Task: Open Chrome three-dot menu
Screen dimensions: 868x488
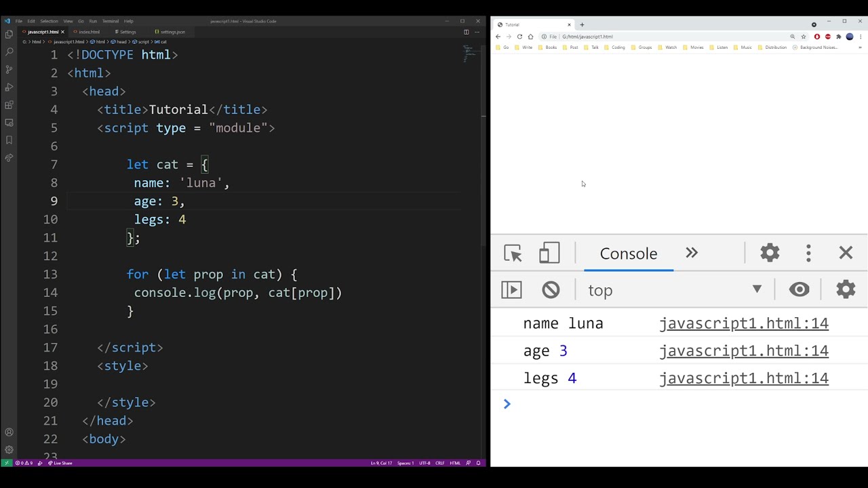Action: pos(860,37)
